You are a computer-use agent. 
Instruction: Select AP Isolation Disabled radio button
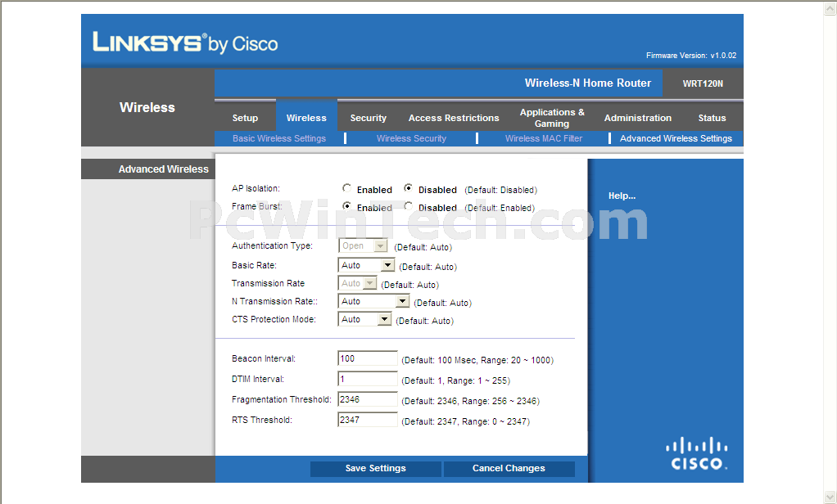coord(409,187)
